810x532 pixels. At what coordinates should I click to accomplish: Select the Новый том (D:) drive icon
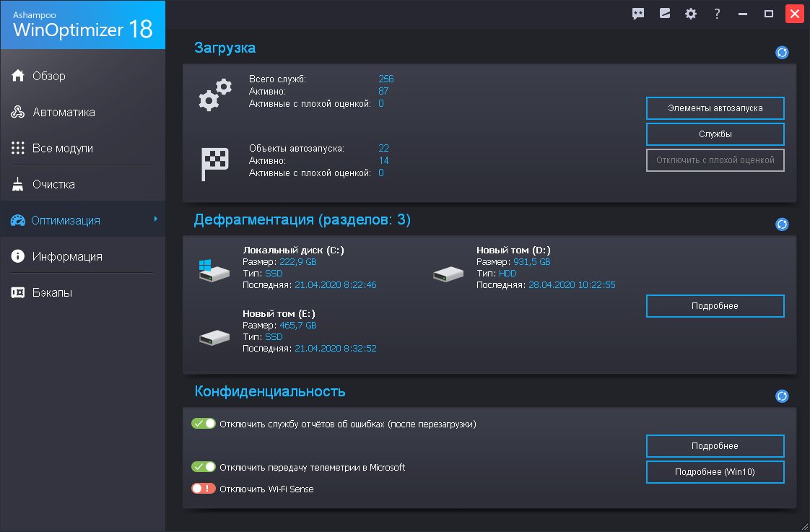[448, 274]
